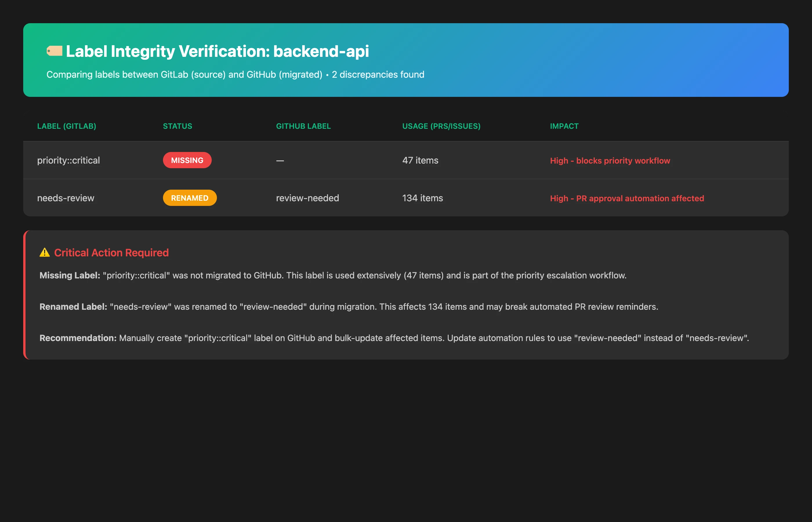Click the 134 items usage cell

pos(423,198)
